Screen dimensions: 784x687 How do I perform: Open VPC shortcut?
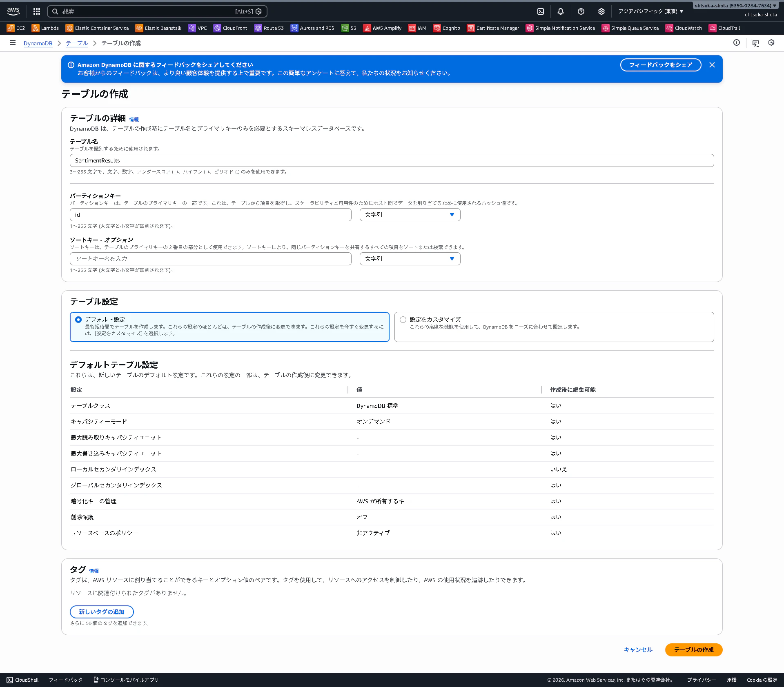[x=198, y=28]
